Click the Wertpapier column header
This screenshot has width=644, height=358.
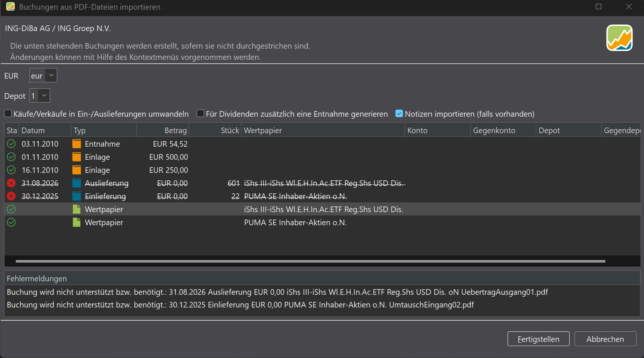[x=323, y=130]
